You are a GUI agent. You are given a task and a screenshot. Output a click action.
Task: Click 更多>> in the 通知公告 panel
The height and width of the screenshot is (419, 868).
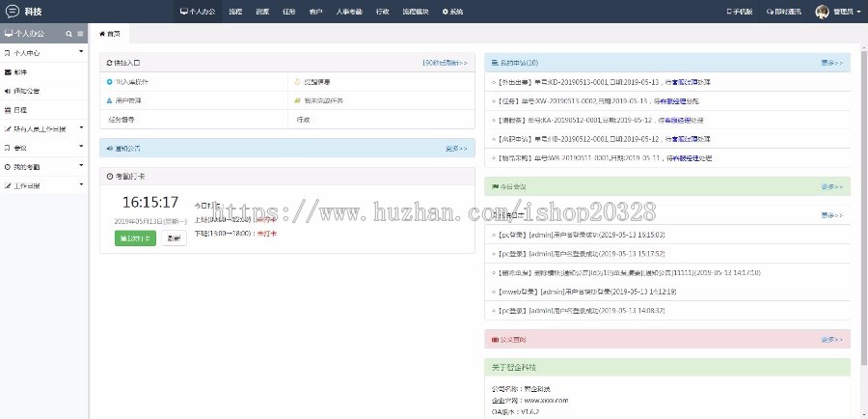[x=457, y=149]
